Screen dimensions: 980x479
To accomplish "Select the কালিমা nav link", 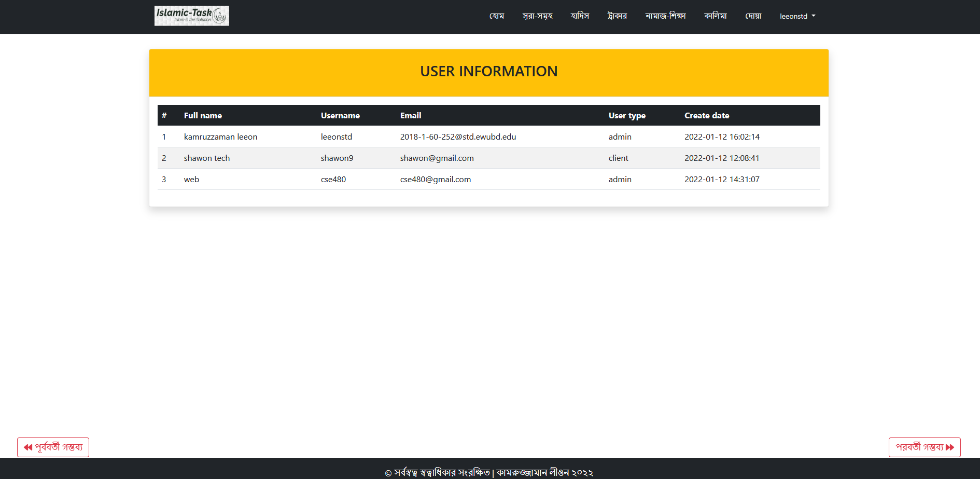I will click(715, 16).
